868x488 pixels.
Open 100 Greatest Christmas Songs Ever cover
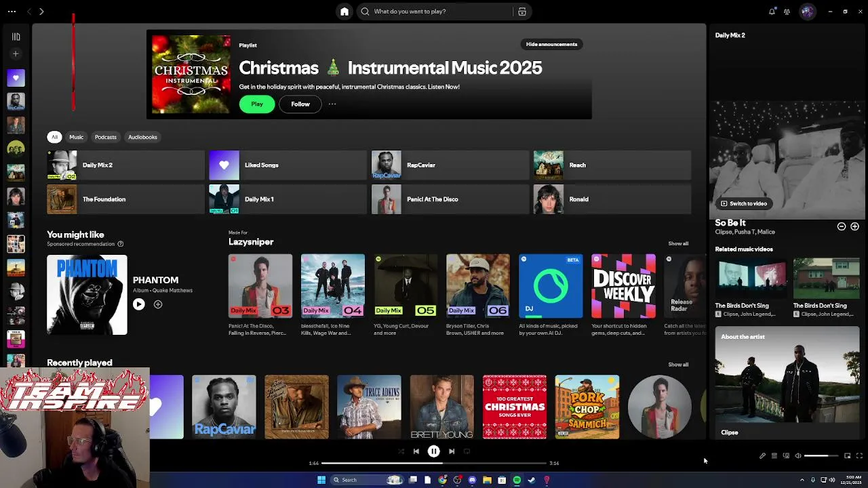pyautogui.click(x=514, y=407)
